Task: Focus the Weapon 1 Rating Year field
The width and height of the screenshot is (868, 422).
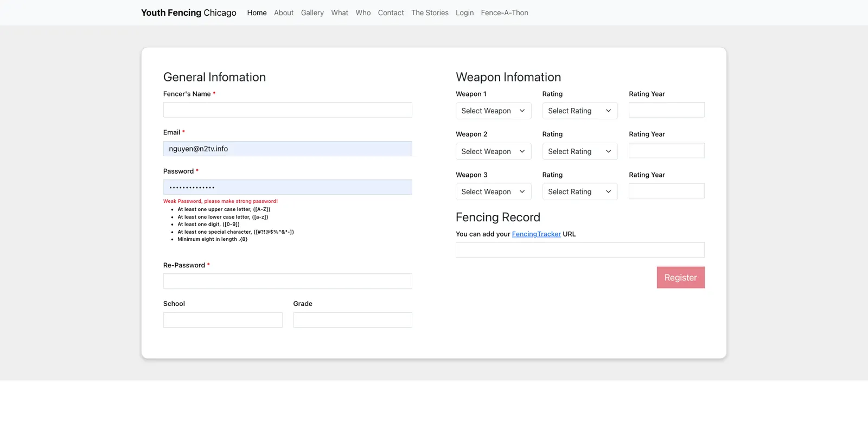Action: click(667, 110)
